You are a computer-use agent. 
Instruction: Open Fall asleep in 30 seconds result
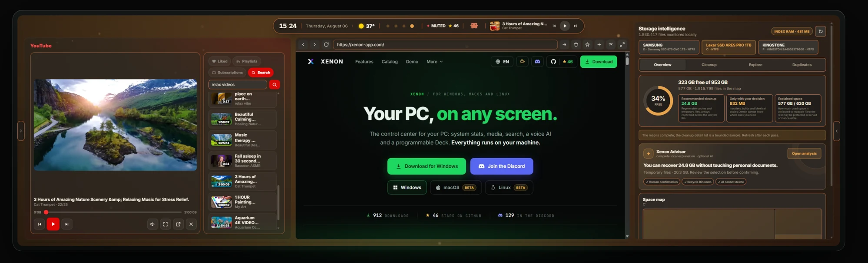click(x=243, y=161)
